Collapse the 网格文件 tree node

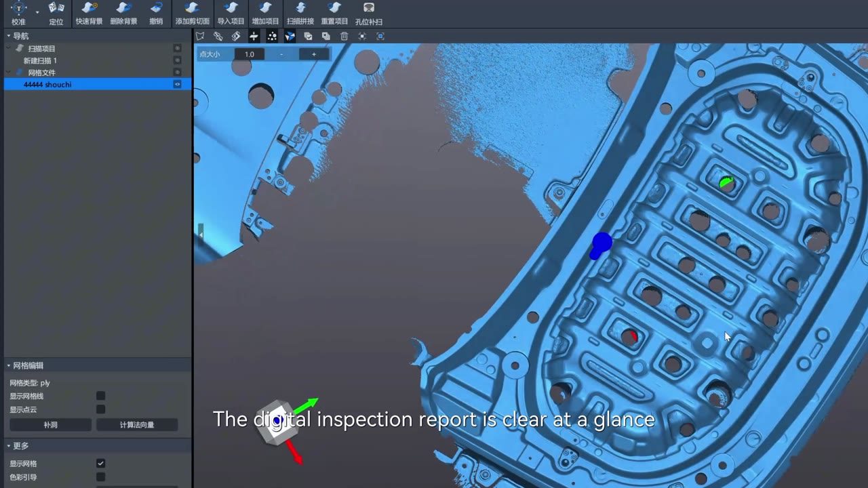pos(9,73)
